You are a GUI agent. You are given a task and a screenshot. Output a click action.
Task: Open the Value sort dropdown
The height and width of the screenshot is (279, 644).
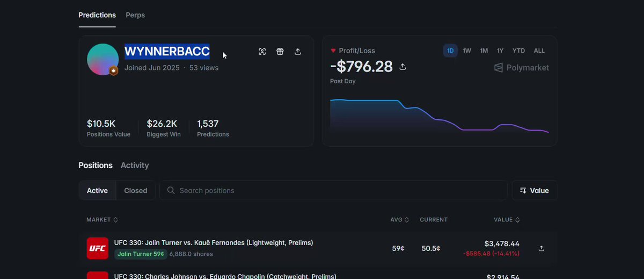coord(535,190)
